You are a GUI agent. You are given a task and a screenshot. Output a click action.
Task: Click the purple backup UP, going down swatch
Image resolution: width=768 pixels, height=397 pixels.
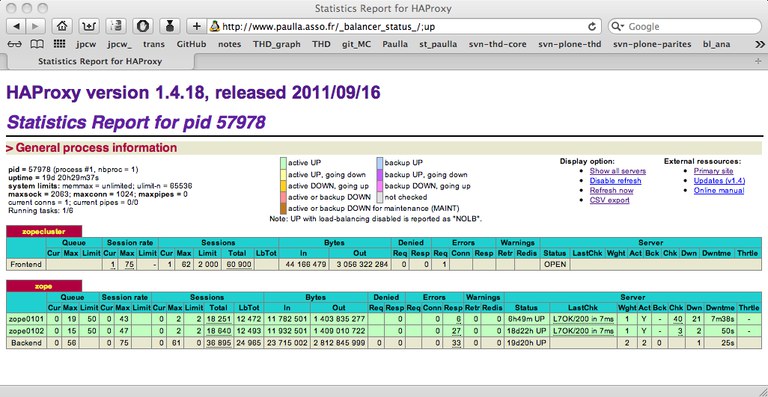click(x=380, y=174)
